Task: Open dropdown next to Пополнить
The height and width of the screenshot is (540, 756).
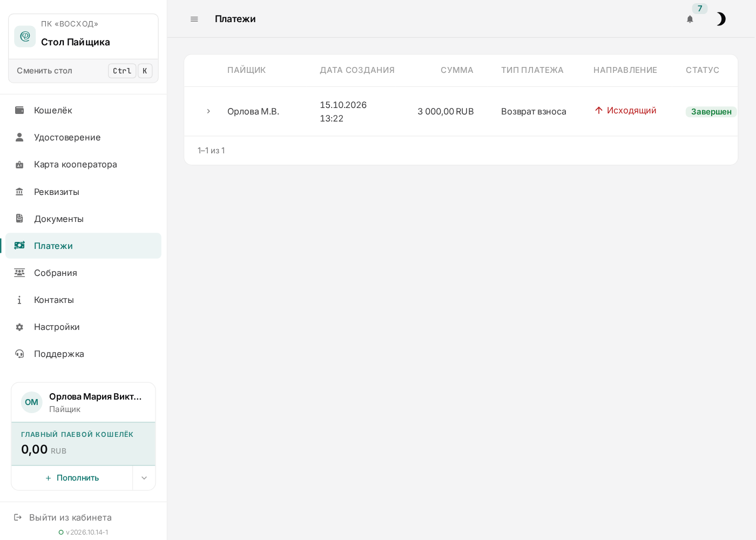Action: [x=144, y=478]
